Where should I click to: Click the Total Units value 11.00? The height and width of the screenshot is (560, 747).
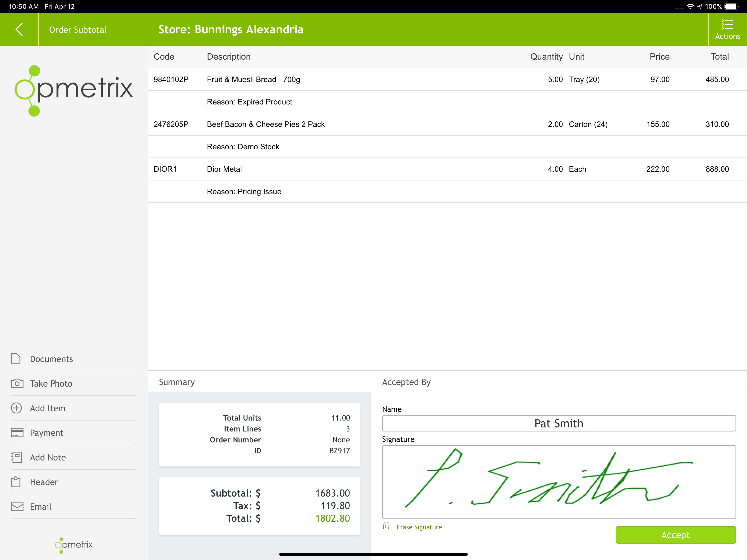point(340,418)
